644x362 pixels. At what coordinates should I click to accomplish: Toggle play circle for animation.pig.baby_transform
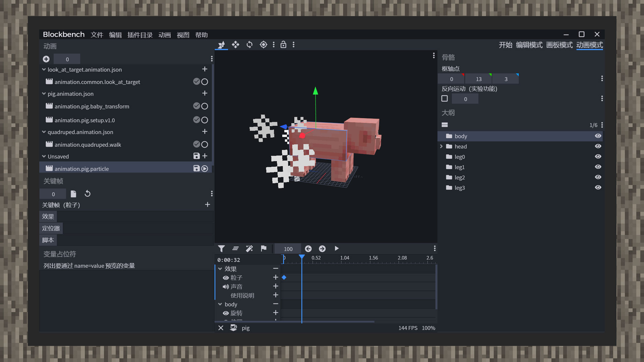205,106
